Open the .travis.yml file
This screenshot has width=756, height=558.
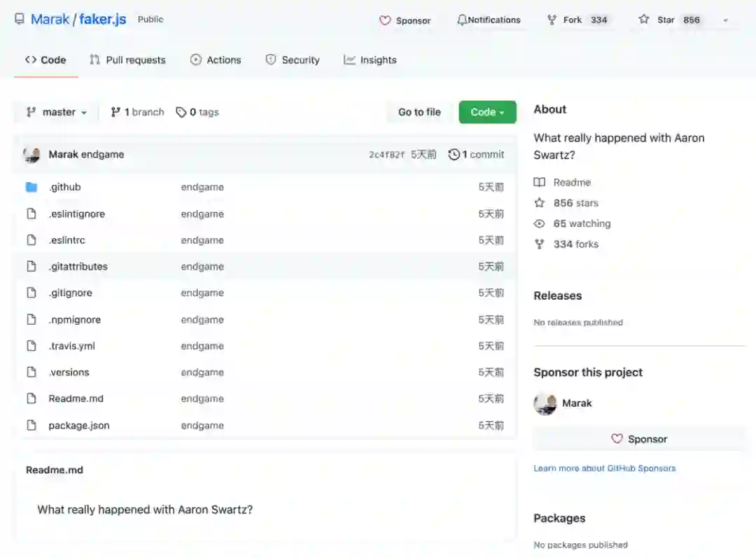tap(72, 346)
